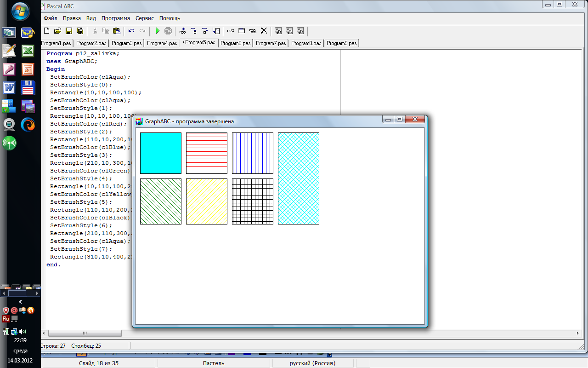Step into next statement
The width and height of the screenshot is (588, 368).
[x=194, y=31]
